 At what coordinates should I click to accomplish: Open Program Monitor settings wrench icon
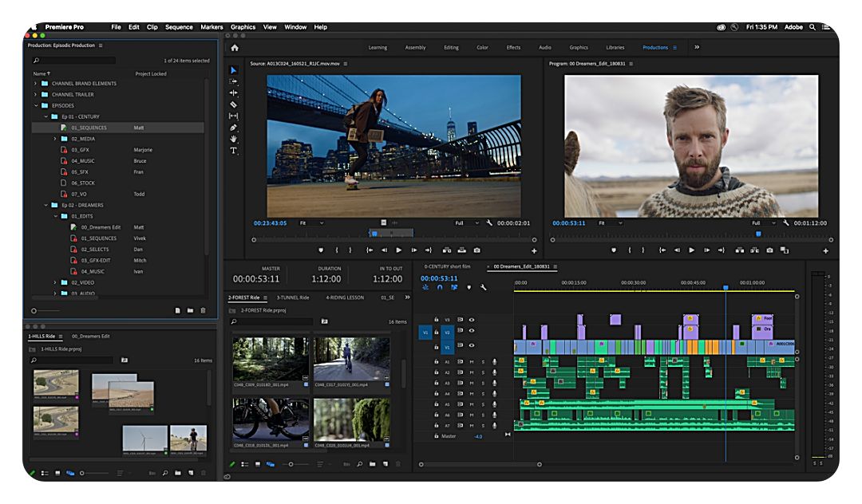pyautogui.click(x=786, y=223)
